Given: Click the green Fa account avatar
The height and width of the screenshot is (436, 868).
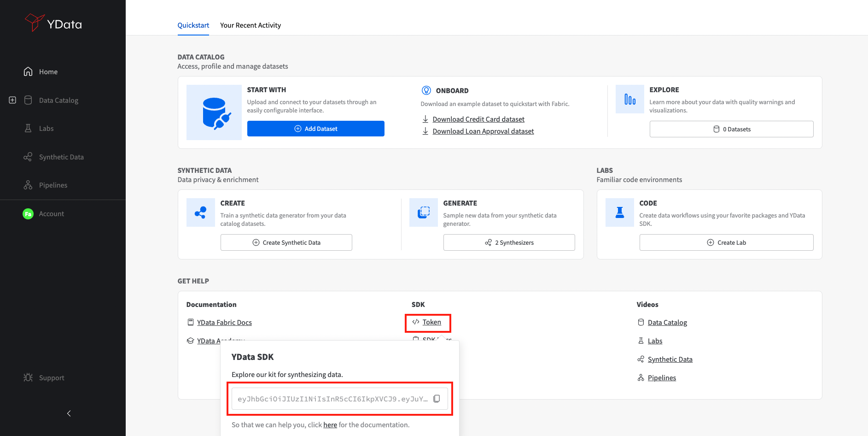Looking at the screenshot, I should (28, 214).
